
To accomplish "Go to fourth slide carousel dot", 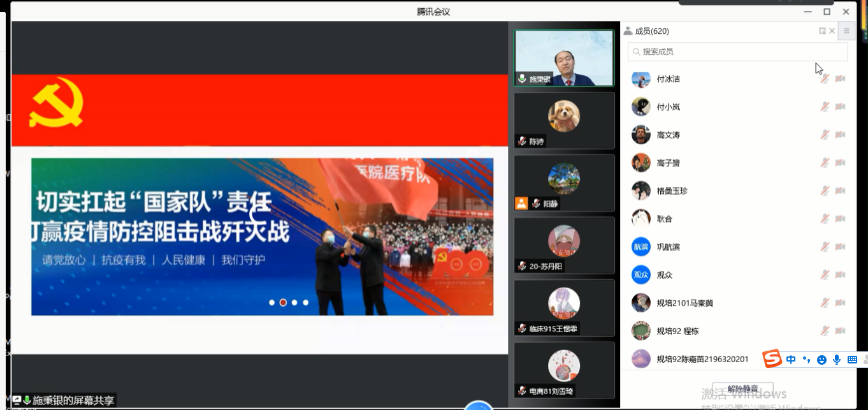I will click(306, 302).
